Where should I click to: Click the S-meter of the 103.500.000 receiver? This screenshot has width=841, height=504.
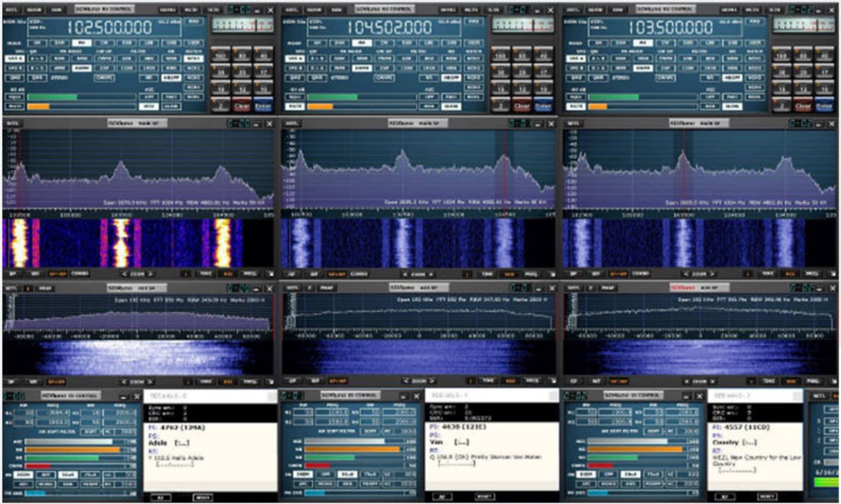tap(803, 24)
